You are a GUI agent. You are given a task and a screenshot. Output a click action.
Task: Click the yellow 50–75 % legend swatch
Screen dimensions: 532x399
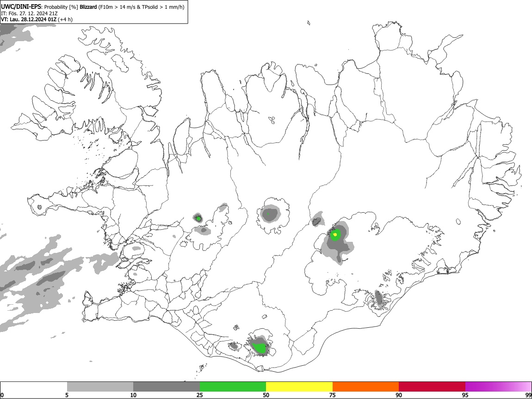[x=299, y=387]
